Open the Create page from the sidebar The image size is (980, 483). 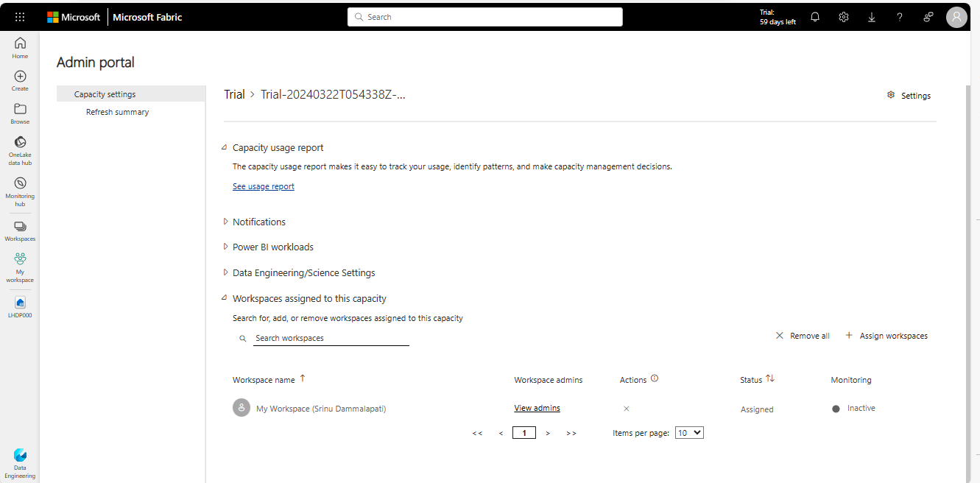(20, 80)
